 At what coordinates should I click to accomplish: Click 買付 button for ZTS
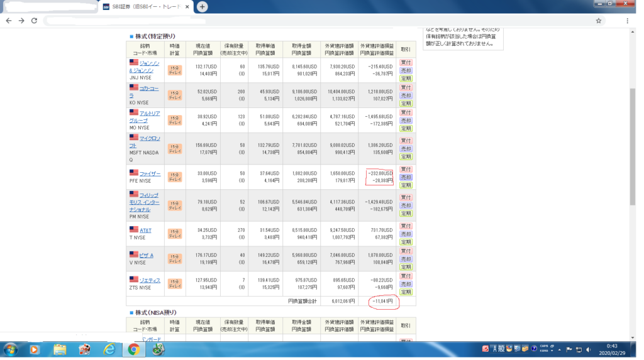click(x=406, y=276)
